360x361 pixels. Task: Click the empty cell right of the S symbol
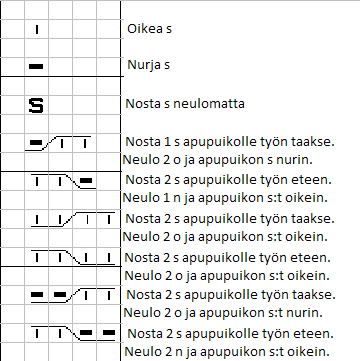tap(61, 105)
